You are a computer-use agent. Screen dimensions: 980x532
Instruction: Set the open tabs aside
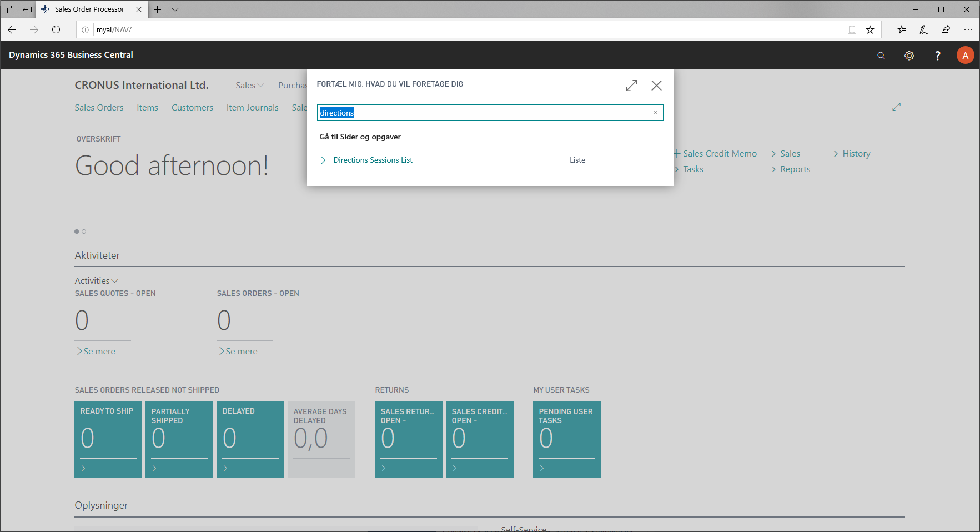click(27, 9)
